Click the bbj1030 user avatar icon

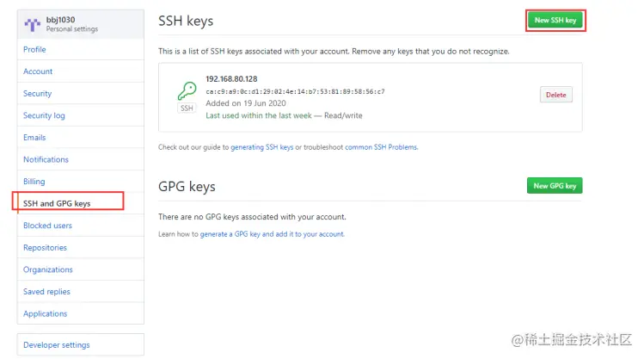(x=33, y=23)
